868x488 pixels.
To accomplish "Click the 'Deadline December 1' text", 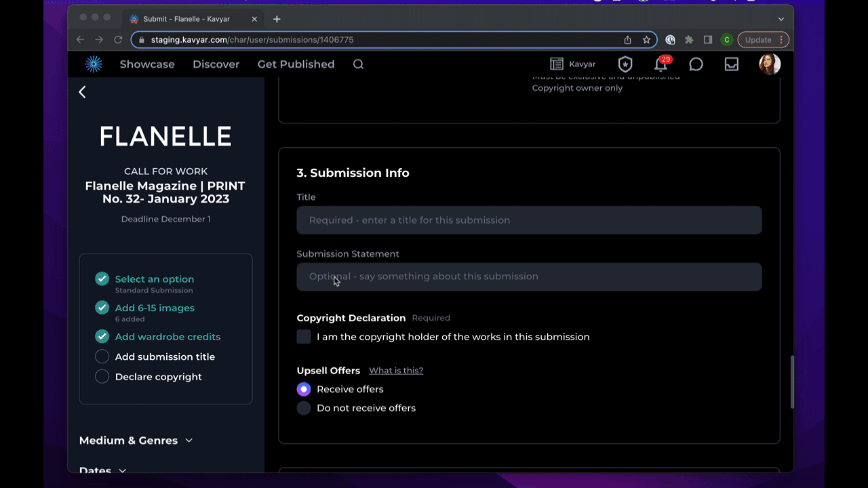I will (x=166, y=219).
